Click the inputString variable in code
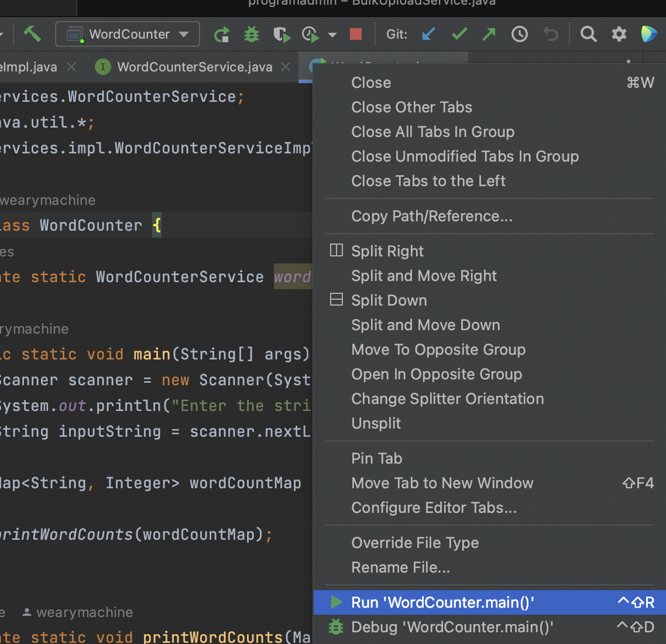This screenshot has width=666, height=644. tap(109, 431)
